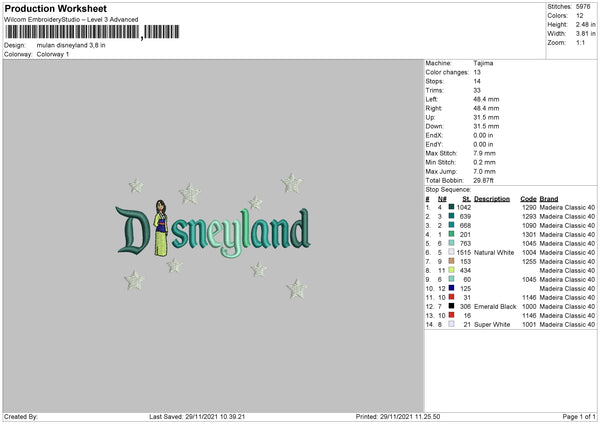The width and height of the screenshot is (600, 424).
Task: Click the Disneyland lettering in the design preview
Action: tap(213, 232)
